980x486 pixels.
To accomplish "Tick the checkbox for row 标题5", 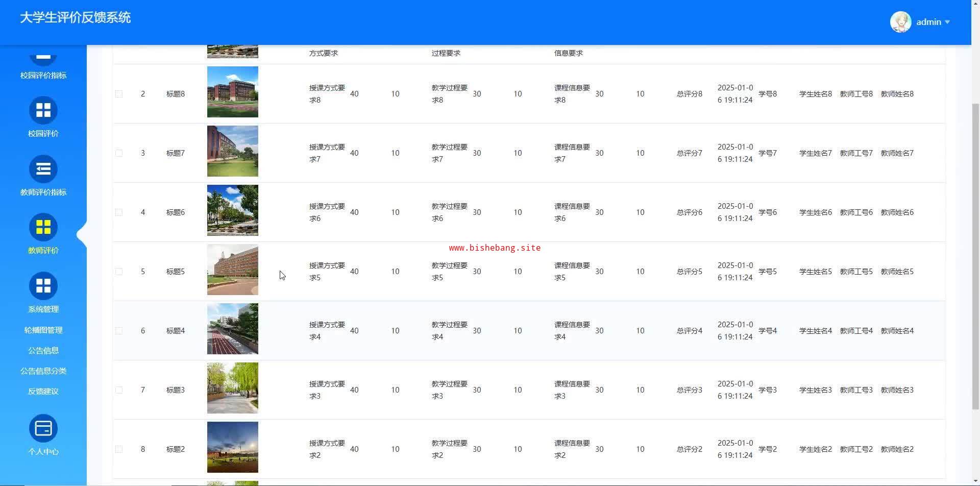I will coord(119,272).
